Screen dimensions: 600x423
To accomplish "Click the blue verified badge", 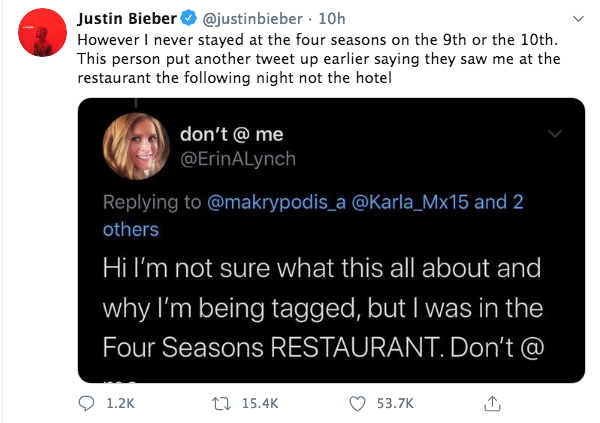I will pos(186,18).
